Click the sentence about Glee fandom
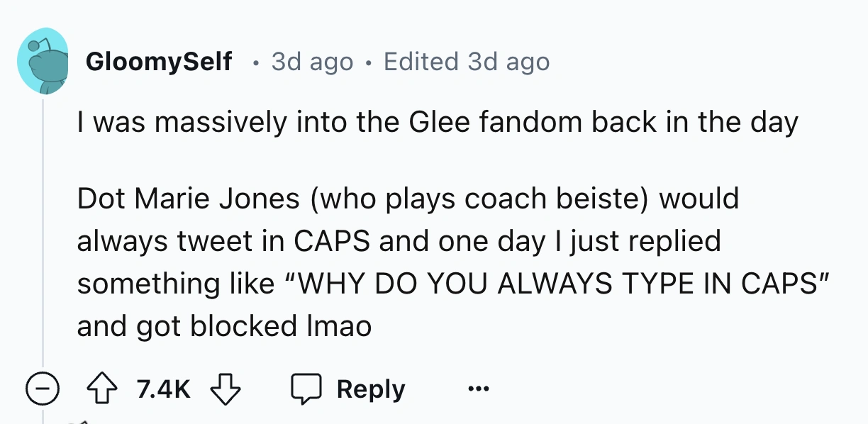 [x=438, y=123]
